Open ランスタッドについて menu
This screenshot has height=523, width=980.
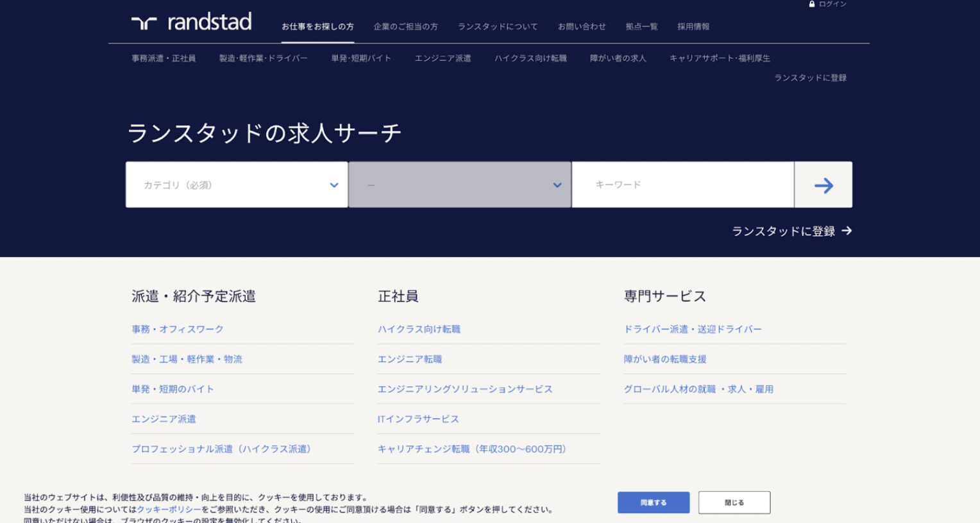[498, 27]
